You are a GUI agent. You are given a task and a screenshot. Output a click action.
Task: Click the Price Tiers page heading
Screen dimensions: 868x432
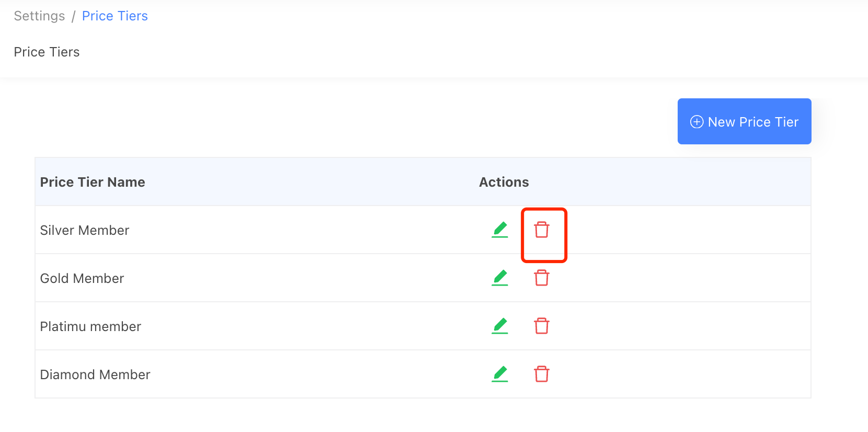click(x=47, y=52)
